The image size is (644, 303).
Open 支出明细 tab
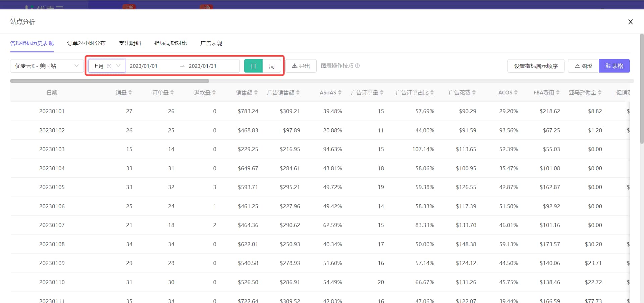pyautogui.click(x=130, y=43)
